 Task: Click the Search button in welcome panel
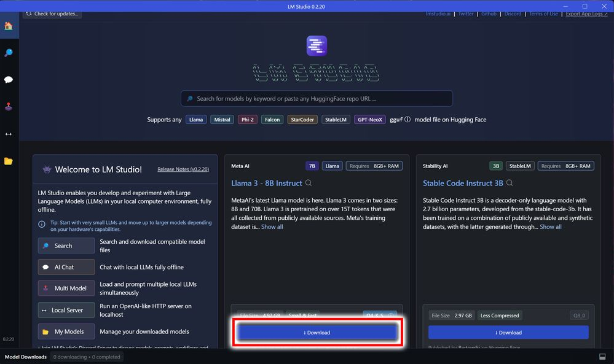tap(66, 246)
